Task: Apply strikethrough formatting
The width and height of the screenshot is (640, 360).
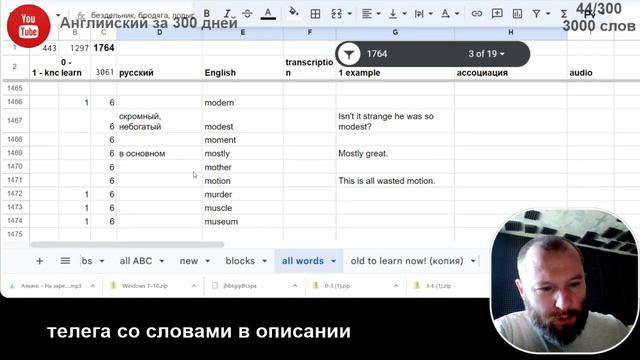Action: (x=247, y=13)
